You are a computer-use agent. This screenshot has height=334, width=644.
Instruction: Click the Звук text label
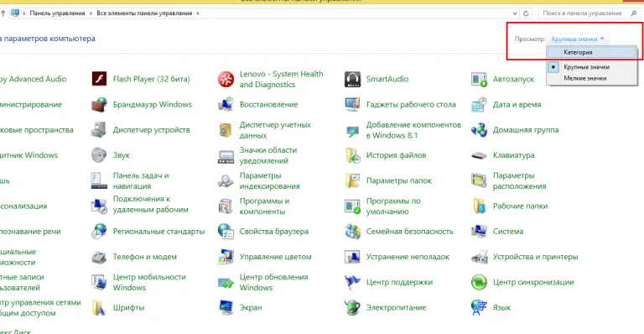pos(121,155)
